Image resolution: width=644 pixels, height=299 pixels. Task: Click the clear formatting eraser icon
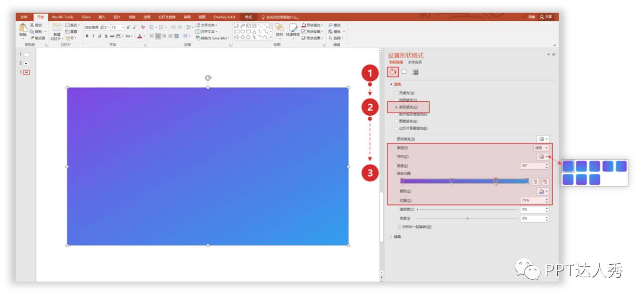click(143, 27)
